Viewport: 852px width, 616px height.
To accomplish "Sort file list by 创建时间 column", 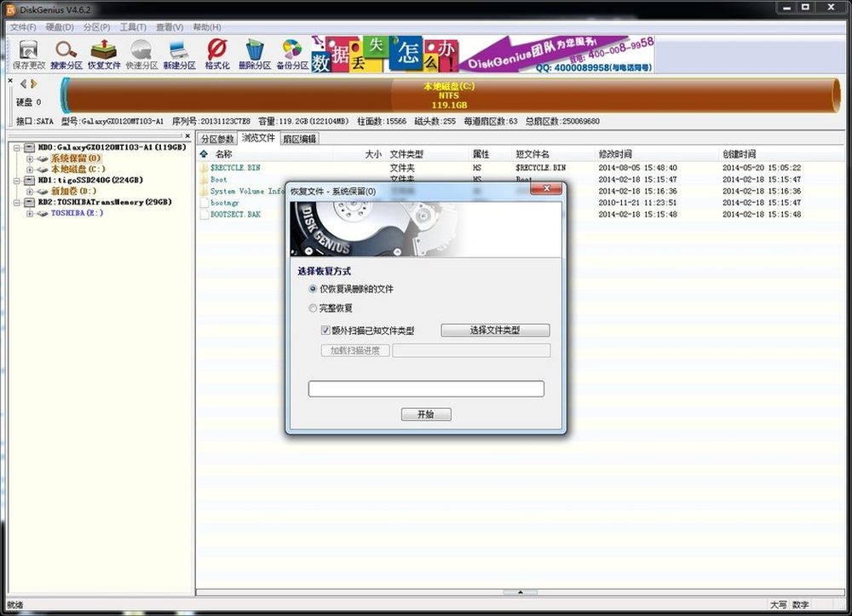I will pyautogui.click(x=739, y=153).
